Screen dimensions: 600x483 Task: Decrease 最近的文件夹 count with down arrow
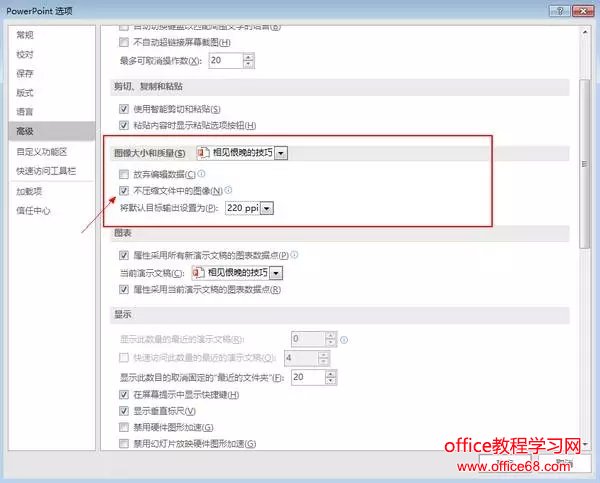pyautogui.click(x=331, y=381)
